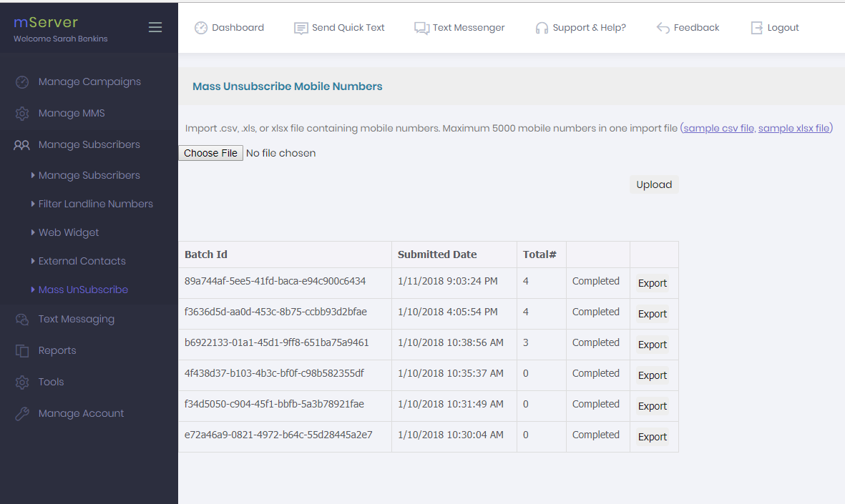The width and height of the screenshot is (845, 504).
Task: Select Mass UnSubscribe submenu item
Action: coord(83,290)
